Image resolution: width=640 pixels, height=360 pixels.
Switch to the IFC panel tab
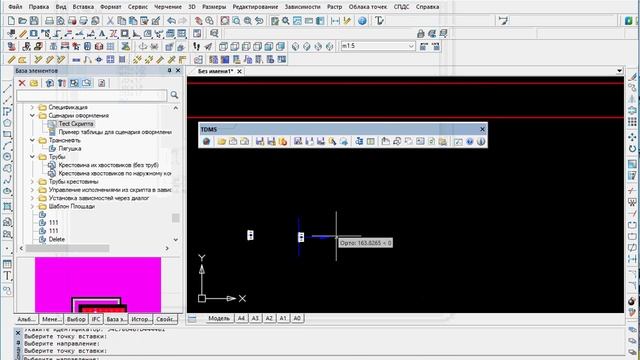coord(96,319)
